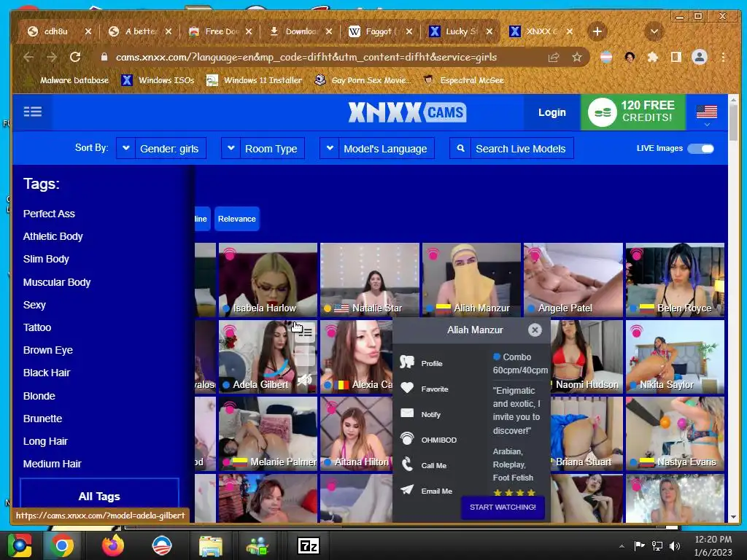Close the cdh8u tab
The image size is (747, 560).
(x=88, y=31)
